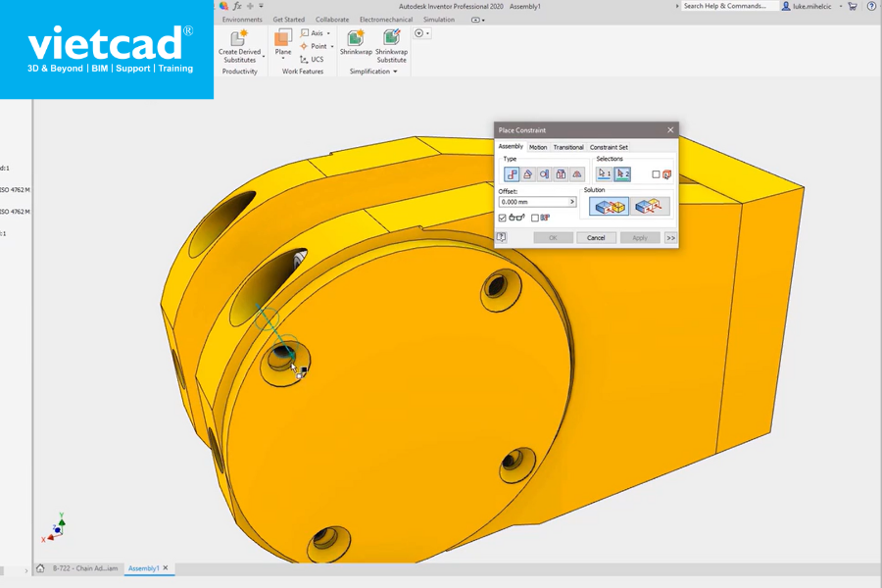This screenshot has height=588, width=882.
Task: Open the Create Derived Substitutes dropdown arrow
Action: coord(264,56)
